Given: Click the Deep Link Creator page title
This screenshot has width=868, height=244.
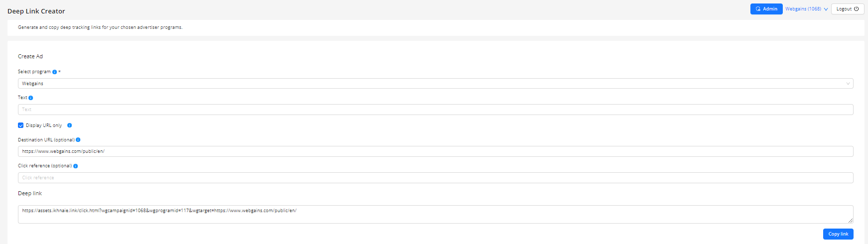Looking at the screenshot, I should (x=36, y=11).
